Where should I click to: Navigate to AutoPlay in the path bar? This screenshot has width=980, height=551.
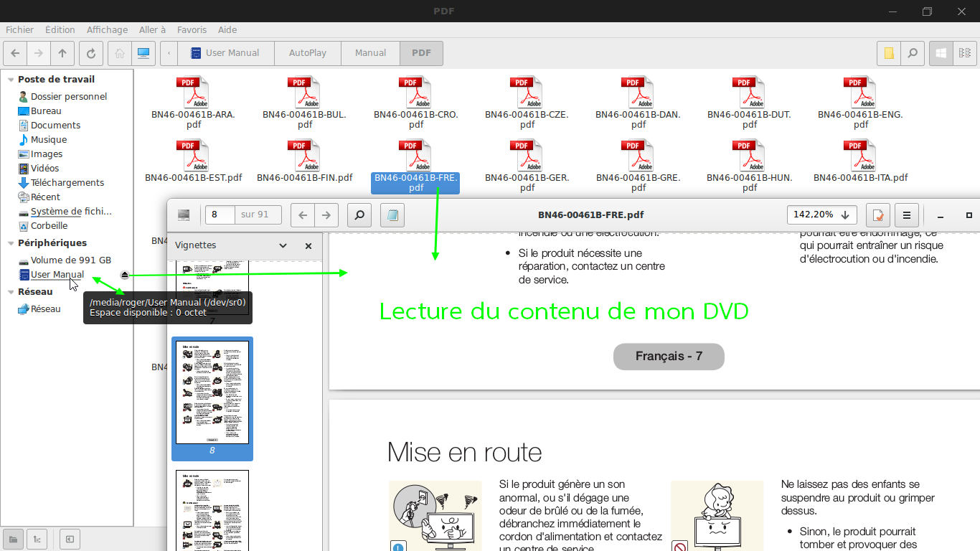pos(307,53)
